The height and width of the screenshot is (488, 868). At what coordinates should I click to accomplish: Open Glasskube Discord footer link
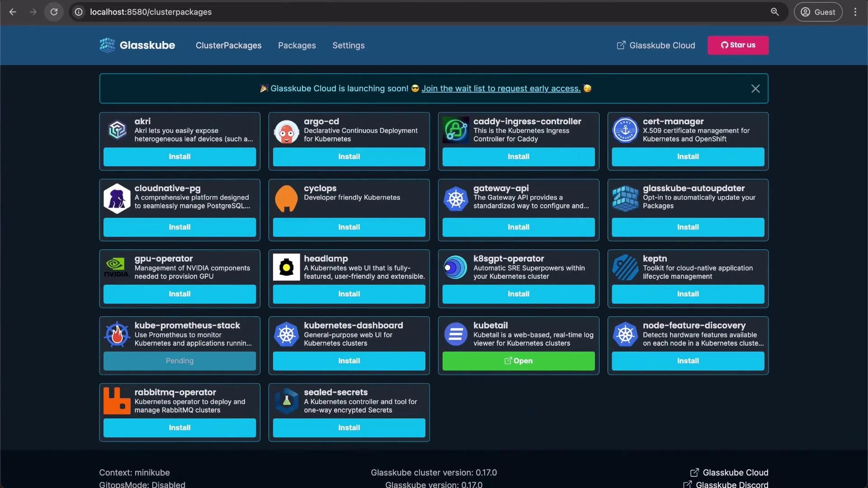pyautogui.click(x=726, y=484)
